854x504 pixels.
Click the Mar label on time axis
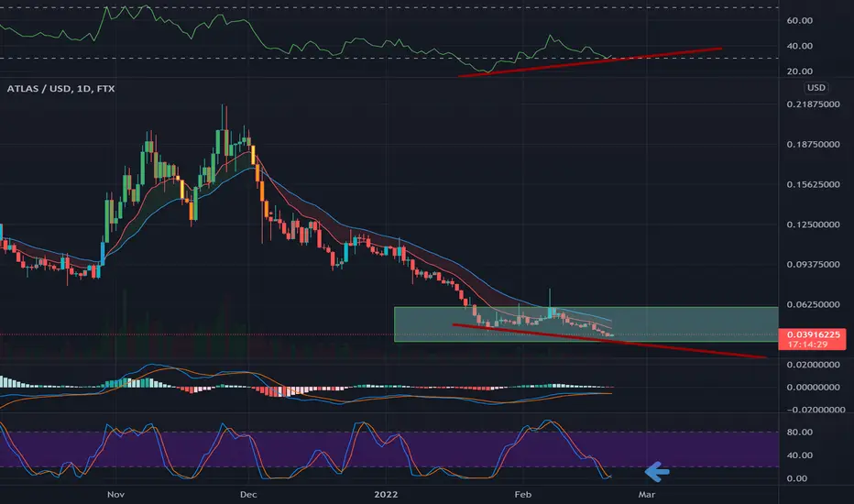[x=647, y=495]
